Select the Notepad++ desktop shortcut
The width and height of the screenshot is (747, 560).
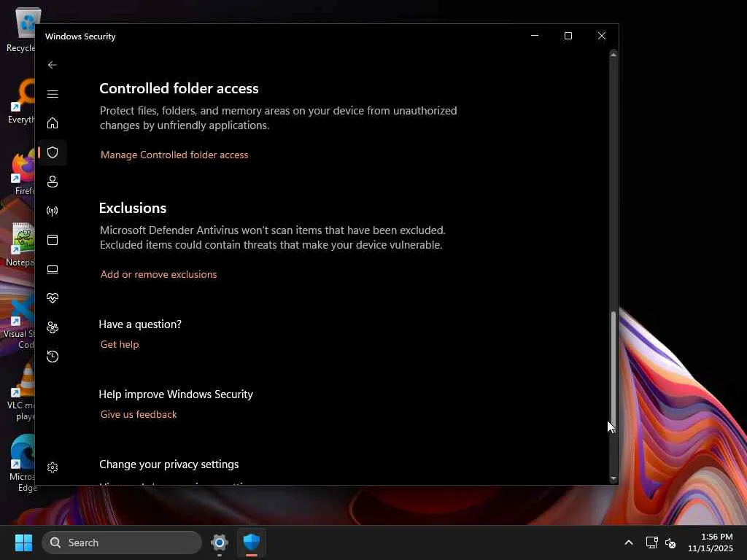[x=19, y=245]
